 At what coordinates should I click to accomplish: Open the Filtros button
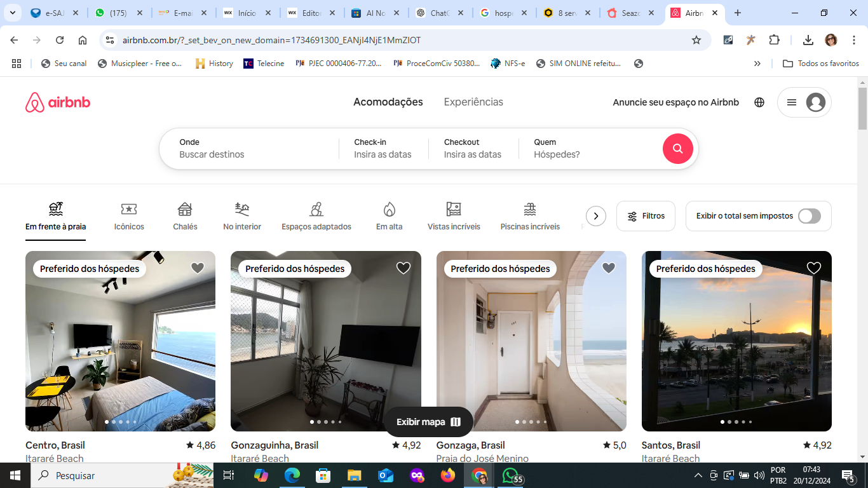(646, 216)
